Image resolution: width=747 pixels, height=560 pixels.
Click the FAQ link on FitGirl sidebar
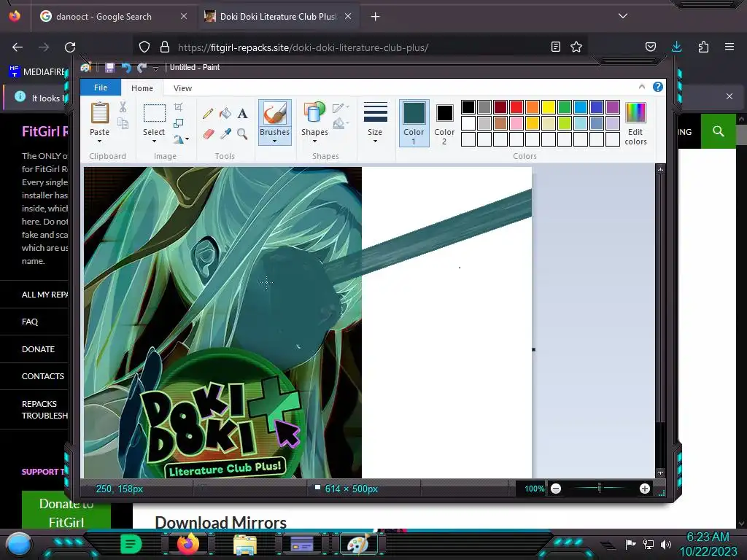pyautogui.click(x=29, y=322)
